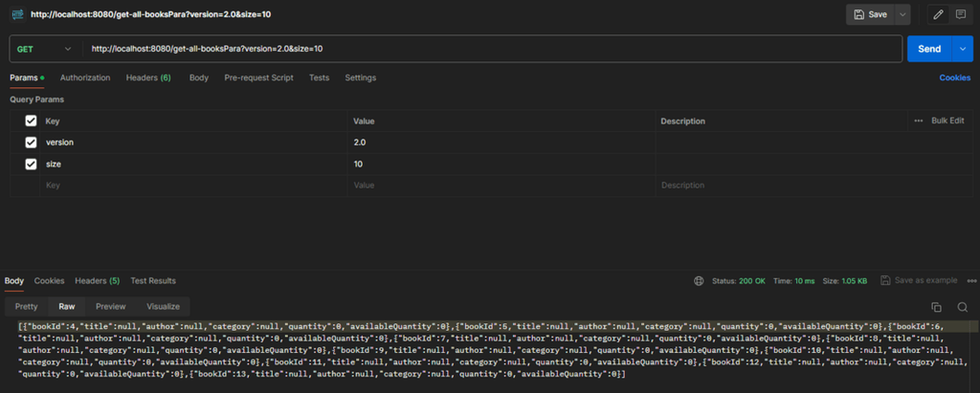Toggle the select-all checkbox in the Key header
This screenshot has width=980, height=393.
[31, 121]
